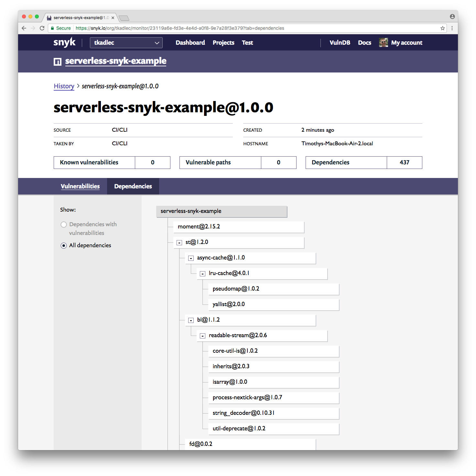Open the VulnDB page
This screenshot has width=476, height=476.
[340, 42]
